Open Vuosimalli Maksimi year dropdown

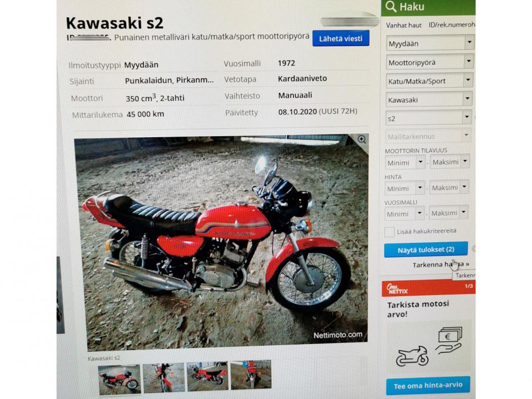pyautogui.click(x=449, y=213)
